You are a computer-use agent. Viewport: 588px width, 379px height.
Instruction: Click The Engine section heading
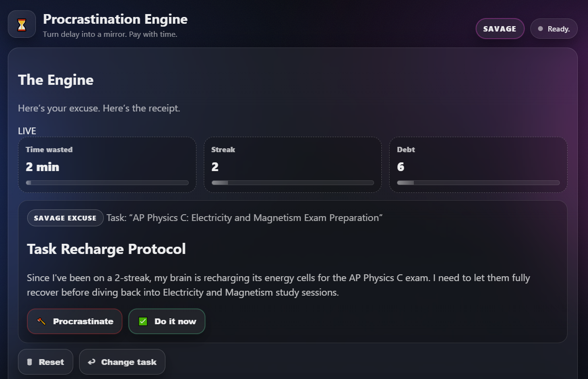(56, 80)
